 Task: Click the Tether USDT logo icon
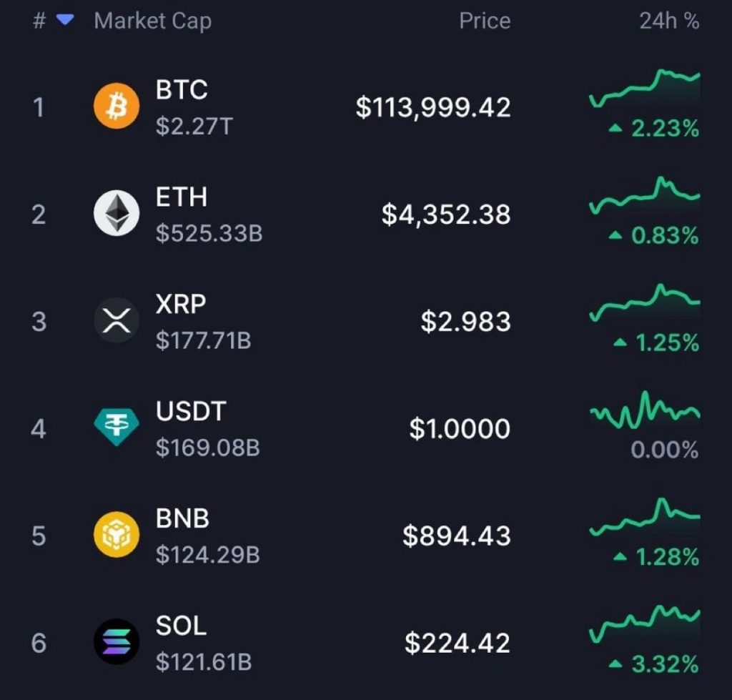(x=117, y=428)
